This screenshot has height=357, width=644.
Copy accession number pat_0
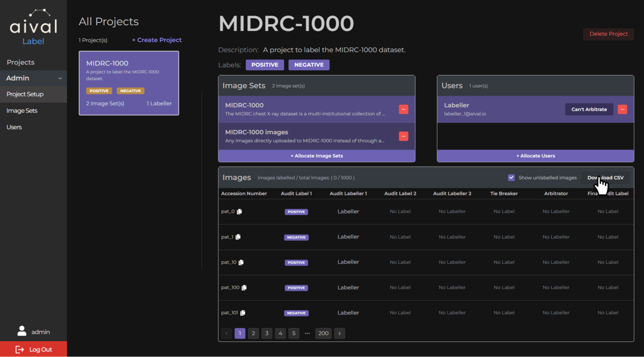[239, 212]
